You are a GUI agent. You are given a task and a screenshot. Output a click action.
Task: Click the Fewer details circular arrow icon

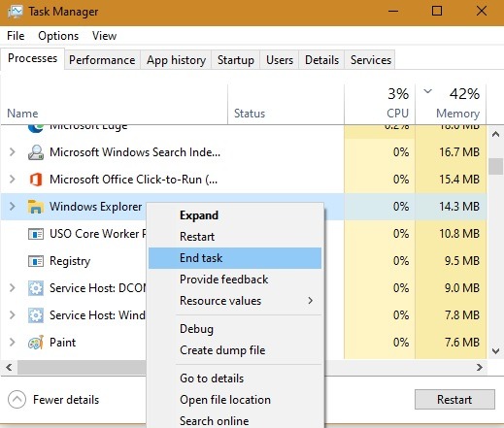17,400
